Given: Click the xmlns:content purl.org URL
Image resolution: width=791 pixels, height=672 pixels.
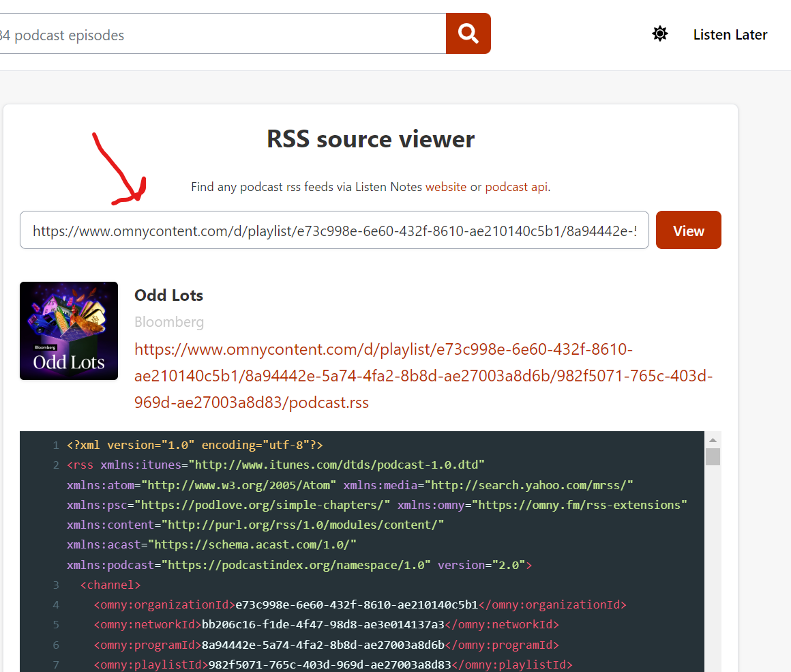Looking at the screenshot, I should pos(303,525).
